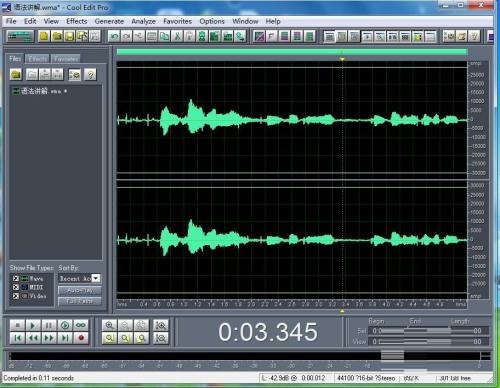Click the amplitude ruler on the right side
The height and width of the screenshot is (388, 500).
point(478,180)
